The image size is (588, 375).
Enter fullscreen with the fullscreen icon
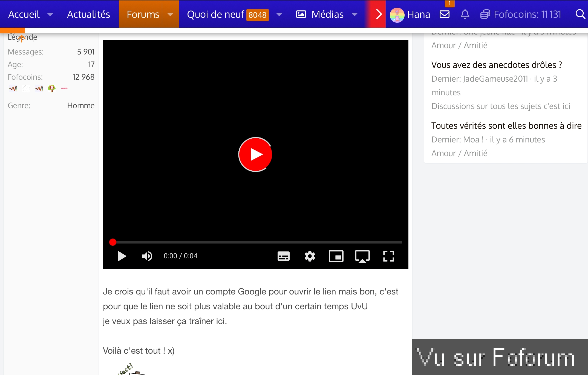(388, 256)
